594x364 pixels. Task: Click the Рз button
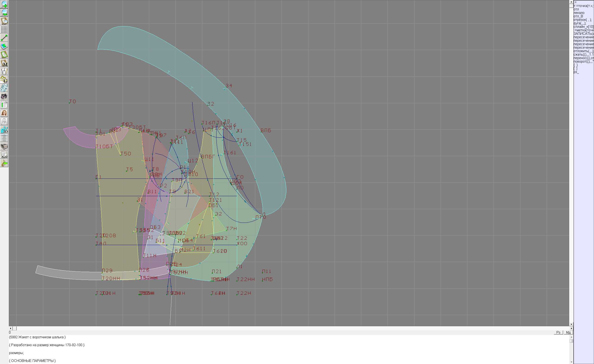tap(558, 332)
